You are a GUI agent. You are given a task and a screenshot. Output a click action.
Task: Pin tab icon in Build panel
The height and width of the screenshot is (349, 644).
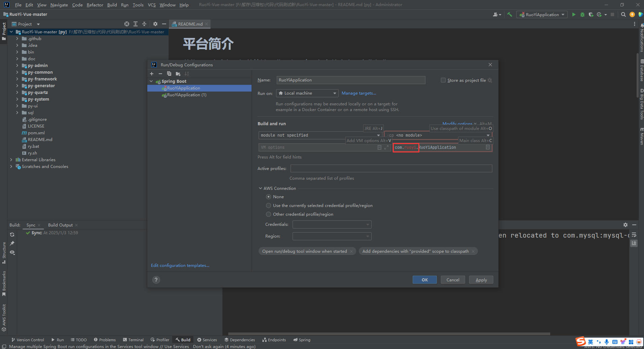[12, 243]
